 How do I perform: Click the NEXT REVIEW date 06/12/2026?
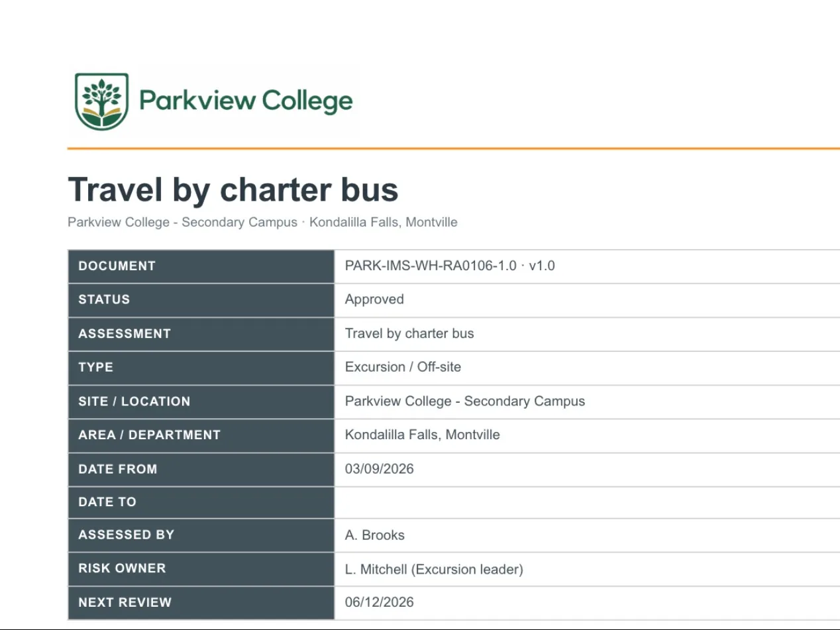tap(380, 602)
